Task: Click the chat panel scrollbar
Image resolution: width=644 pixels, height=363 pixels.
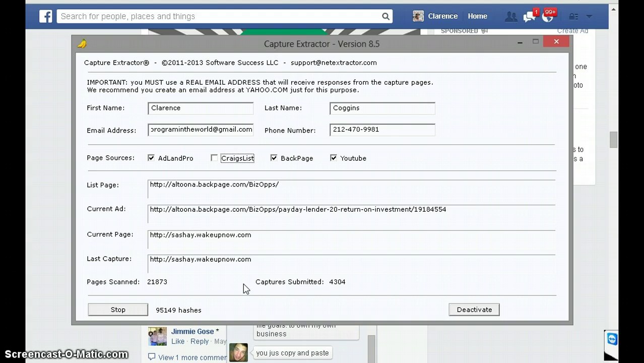Action: 371,349
